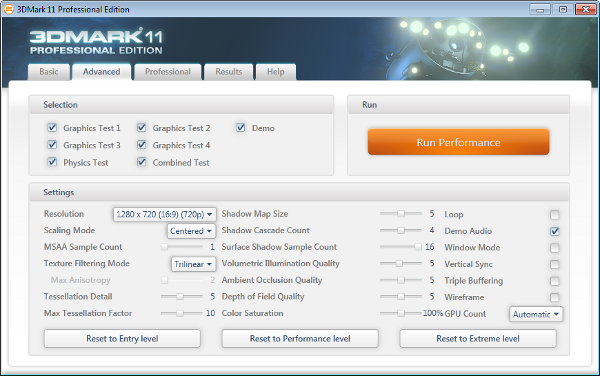Turn off Demo Audio checkbox
Image resolution: width=600 pixels, height=376 pixels.
(x=554, y=231)
